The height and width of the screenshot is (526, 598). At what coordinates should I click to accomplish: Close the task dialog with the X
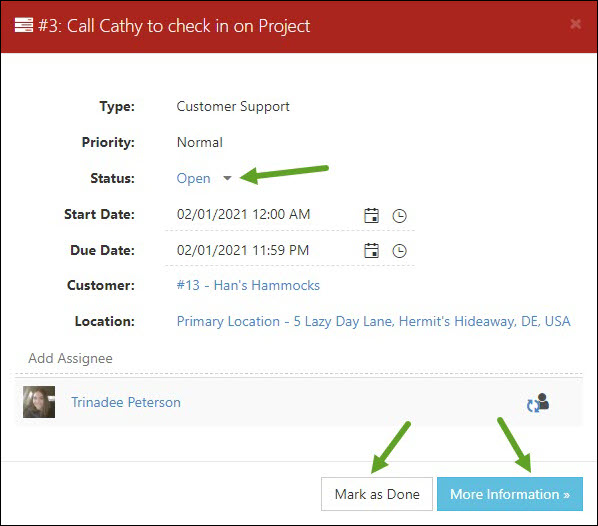[575, 24]
